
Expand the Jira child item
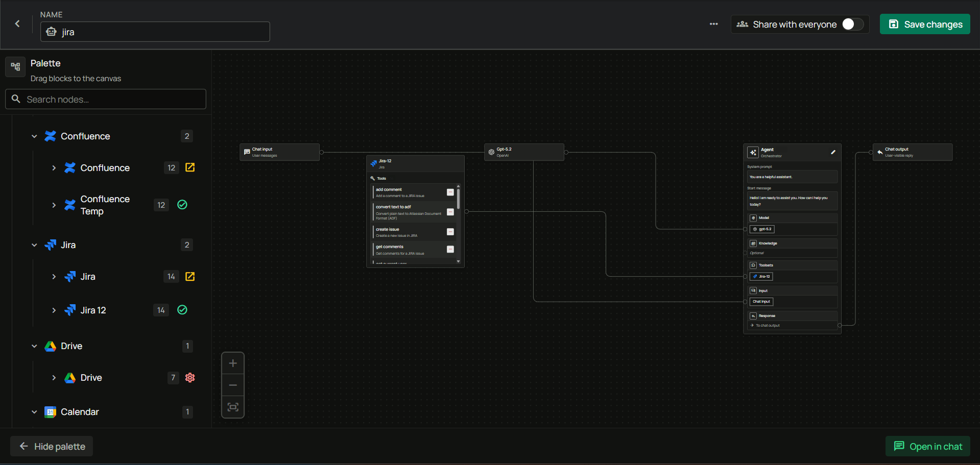[54, 277]
